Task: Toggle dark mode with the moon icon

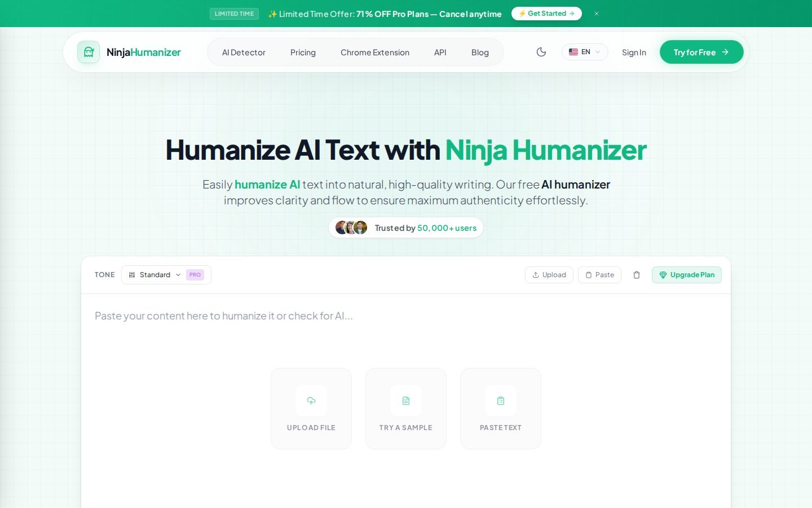Action: (541, 52)
